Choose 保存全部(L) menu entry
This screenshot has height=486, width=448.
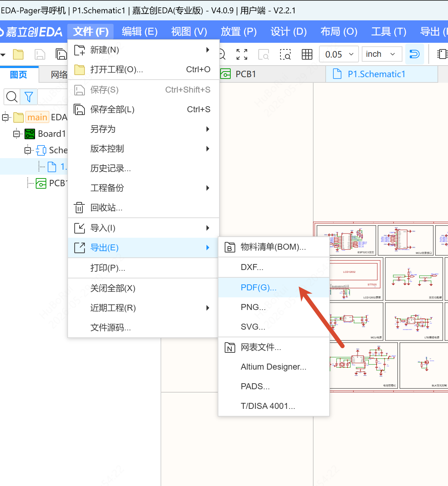143,109
